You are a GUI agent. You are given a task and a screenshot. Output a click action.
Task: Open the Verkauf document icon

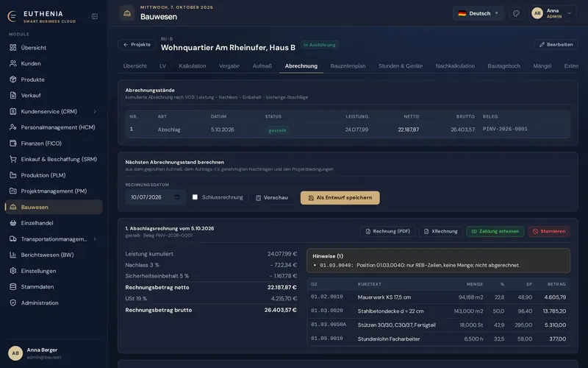point(13,96)
